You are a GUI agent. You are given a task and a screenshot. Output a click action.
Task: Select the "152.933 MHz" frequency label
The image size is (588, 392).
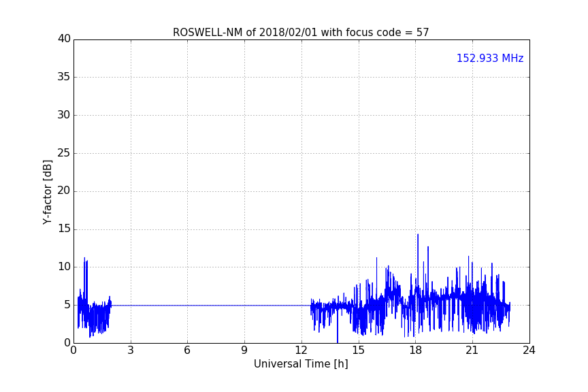pyautogui.click(x=490, y=58)
